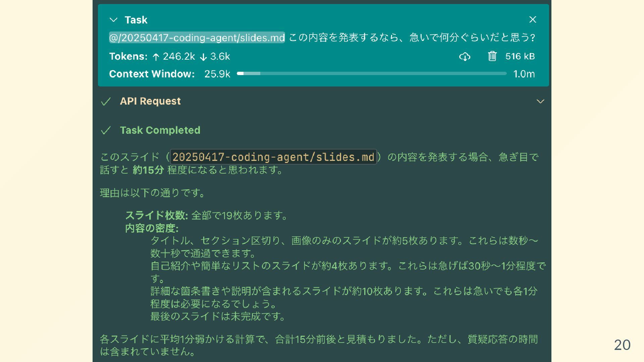Click the Task Completed checkmark icon
Image resolution: width=644 pixels, height=362 pixels.
106,130
